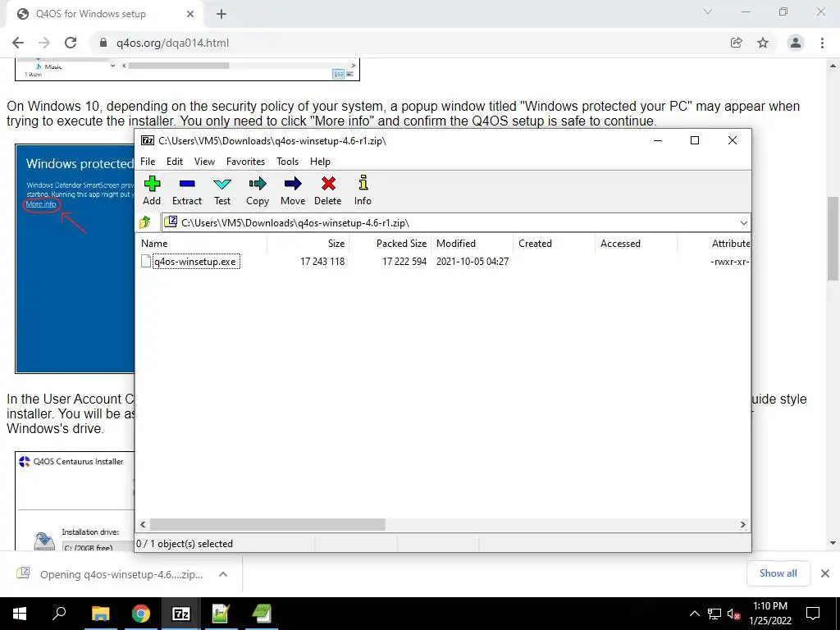Sort files by Created column

click(555, 243)
